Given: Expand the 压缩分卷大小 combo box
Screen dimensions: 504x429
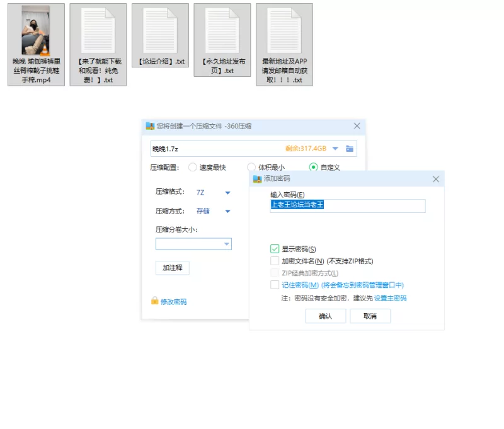Looking at the screenshot, I should tap(226, 244).
